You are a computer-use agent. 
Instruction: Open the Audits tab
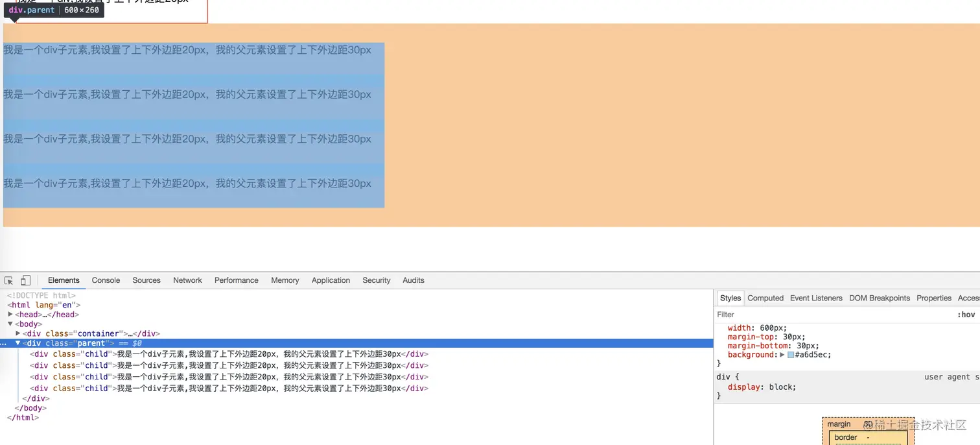(414, 280)
